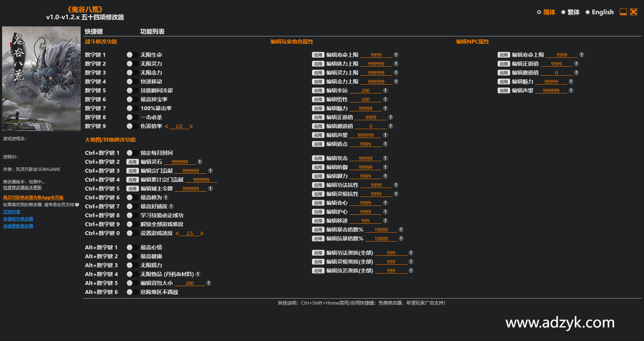Click the game cover art thumbnail

point(41,78)
